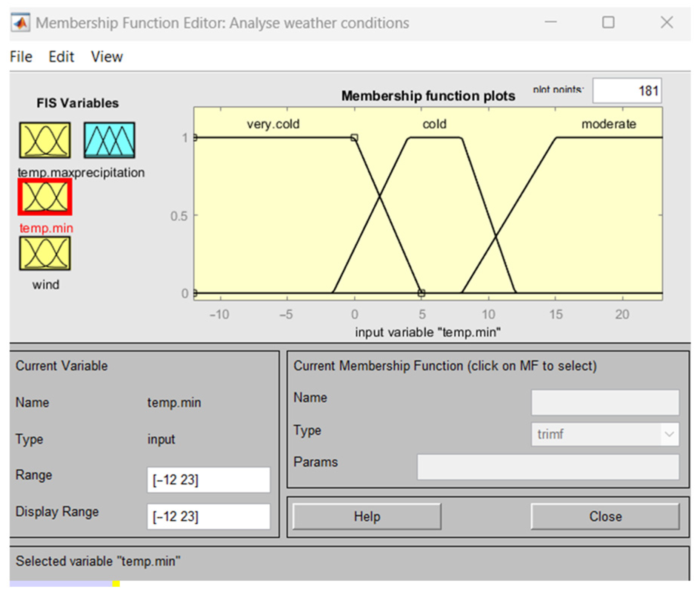The height and width of the screenshot is (598, 700).
Task: Click the Help button
Action: coord(366,516)
